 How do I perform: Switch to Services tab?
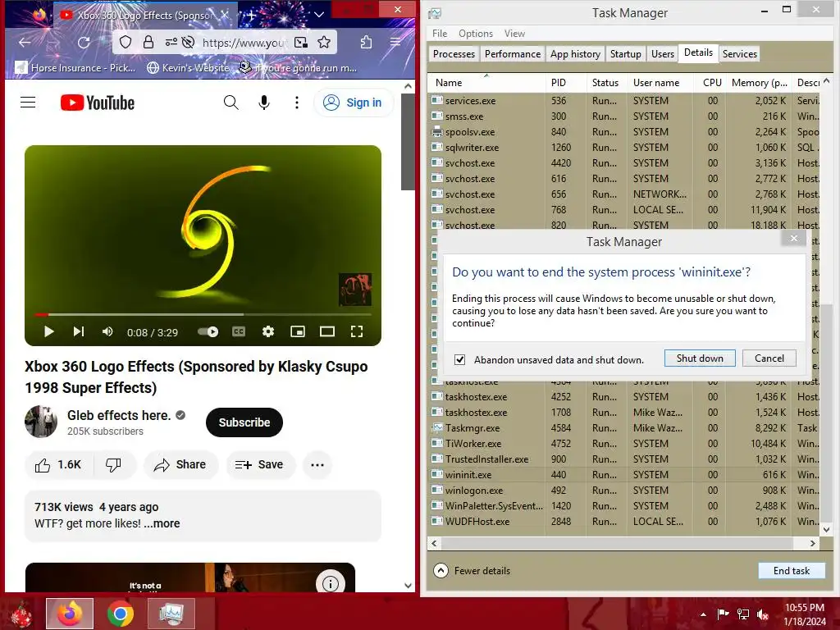coord(739,53)
